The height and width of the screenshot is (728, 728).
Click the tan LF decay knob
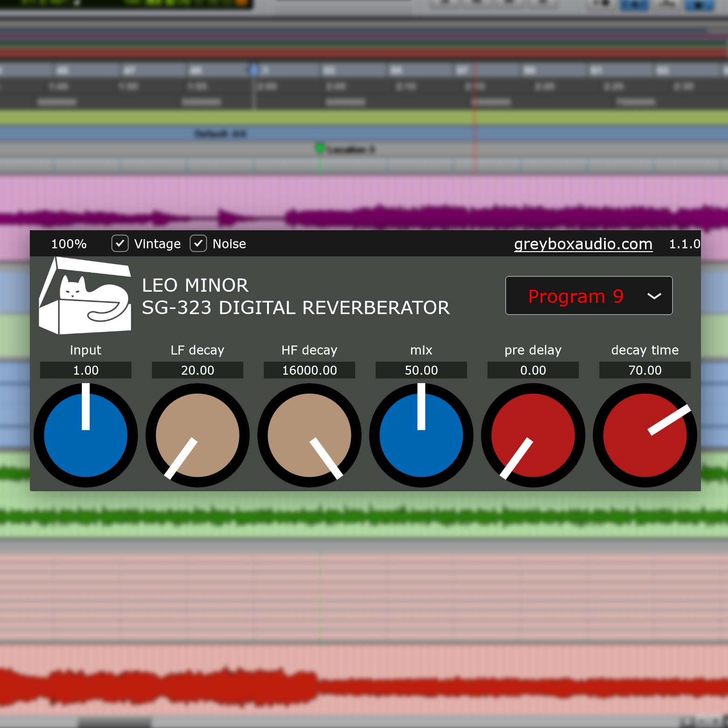click(x=198, y=435)
